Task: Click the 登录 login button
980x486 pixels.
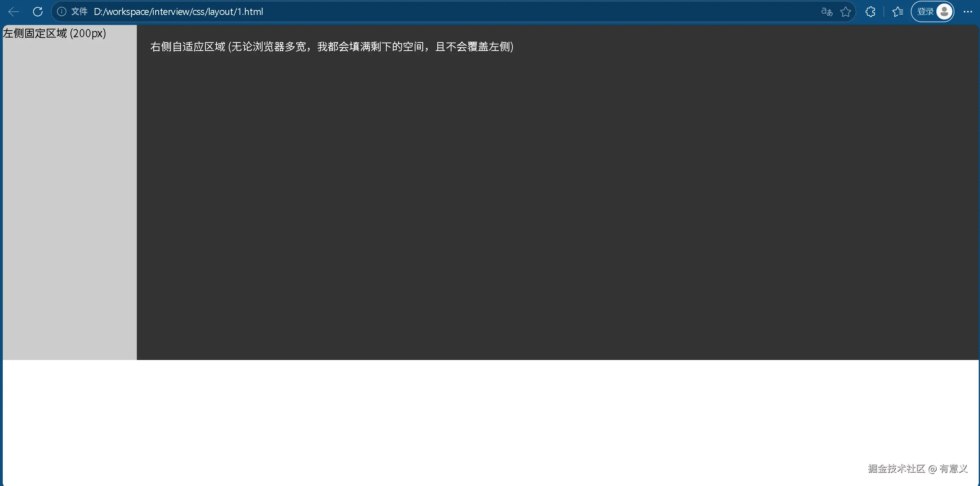Action: point(925,12)
